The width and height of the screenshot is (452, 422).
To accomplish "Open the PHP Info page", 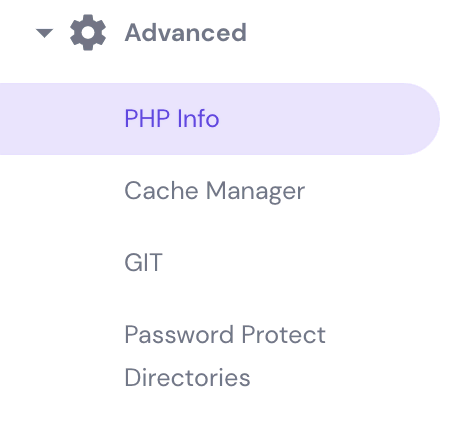I will tap(172, 118).
